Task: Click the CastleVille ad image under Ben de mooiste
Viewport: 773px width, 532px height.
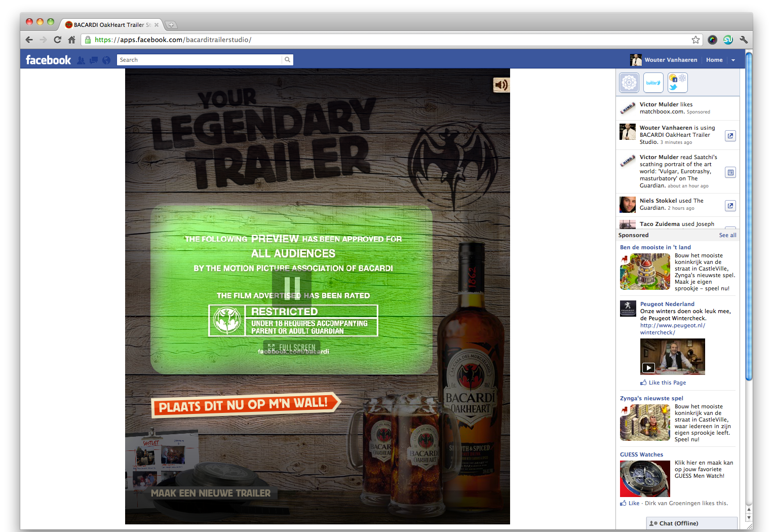Action: tap(645, 272)
